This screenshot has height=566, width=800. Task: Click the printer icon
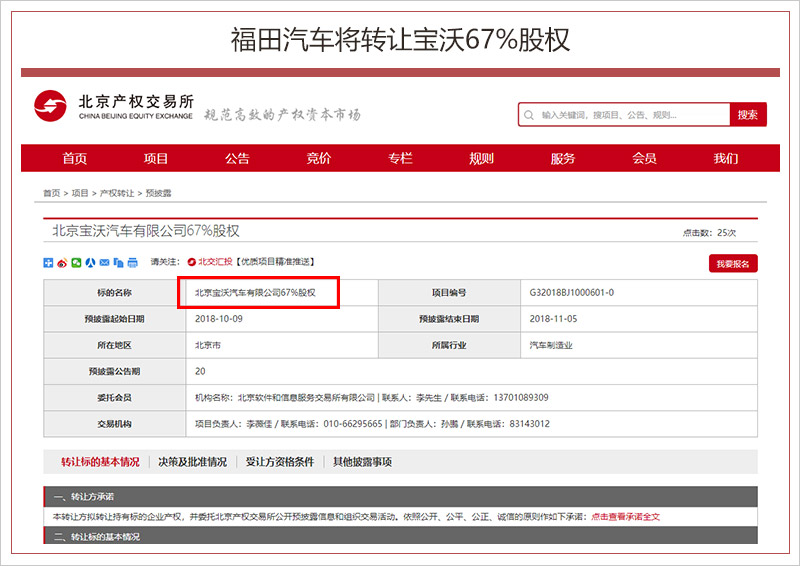132,263
